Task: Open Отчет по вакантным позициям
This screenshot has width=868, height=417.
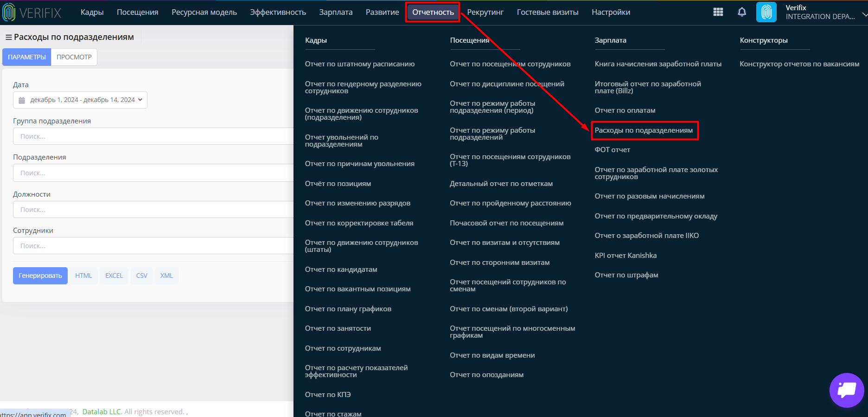Action: [357, 289]
